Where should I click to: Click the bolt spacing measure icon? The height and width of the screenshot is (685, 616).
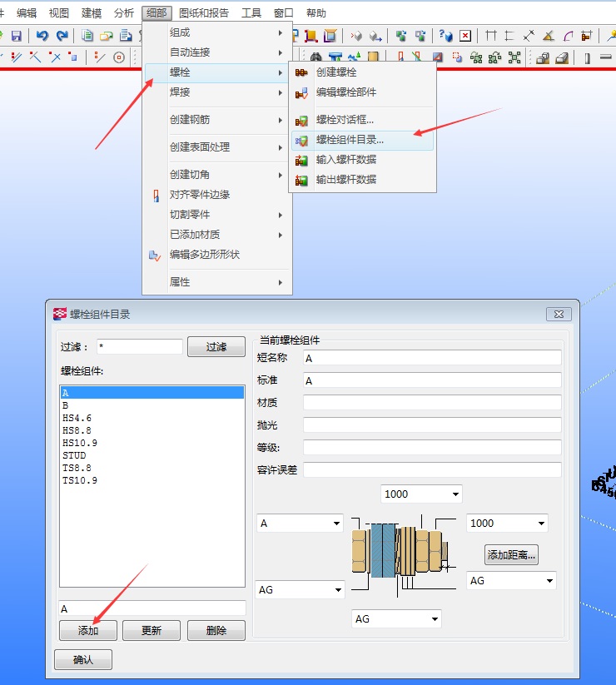(587, 36)
